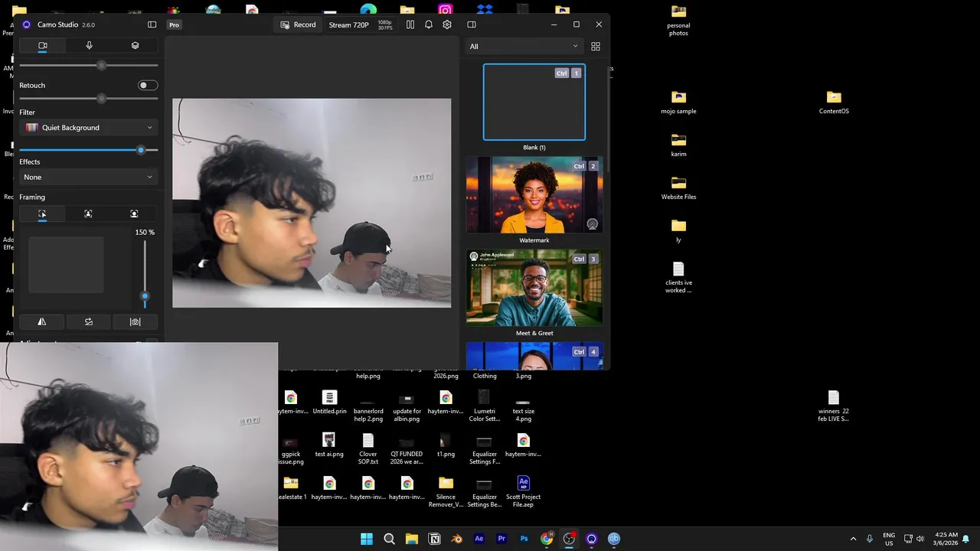980x551 pixels.
Task: Rotate the camera image
Action: click(x=89, y=321)
